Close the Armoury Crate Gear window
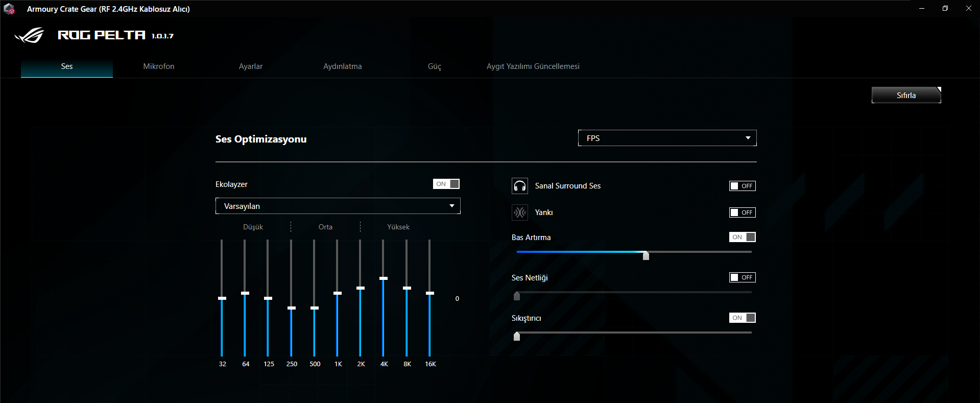The image size is (980, 403). coord(969,9)
